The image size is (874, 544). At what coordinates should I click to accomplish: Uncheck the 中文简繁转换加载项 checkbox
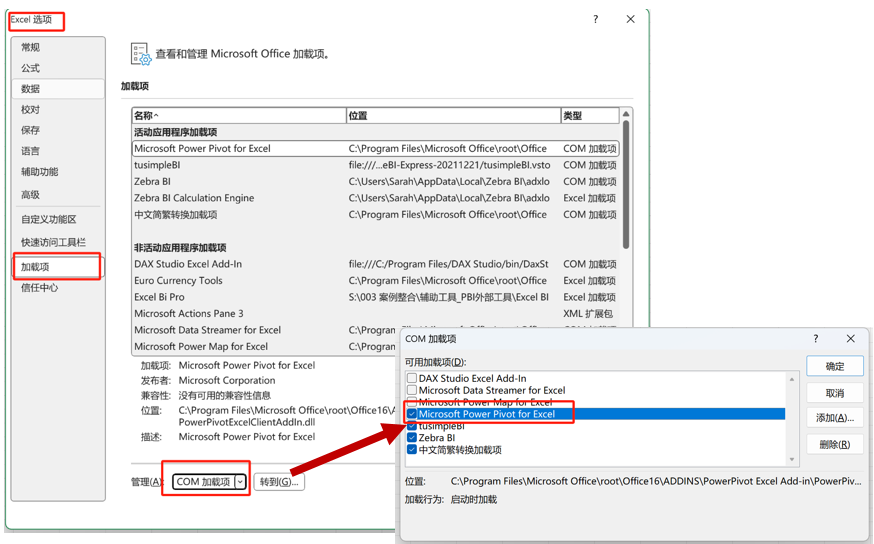click(x=412, y=450)
